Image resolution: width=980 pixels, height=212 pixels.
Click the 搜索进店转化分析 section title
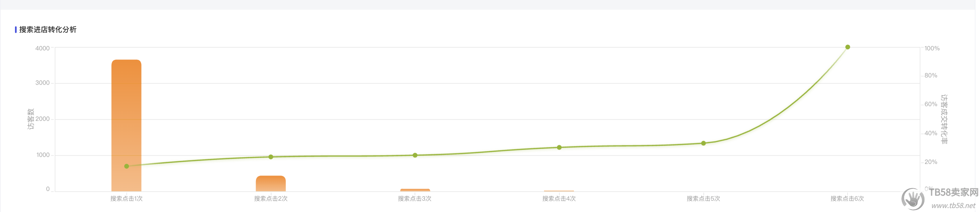click(48, 30)
